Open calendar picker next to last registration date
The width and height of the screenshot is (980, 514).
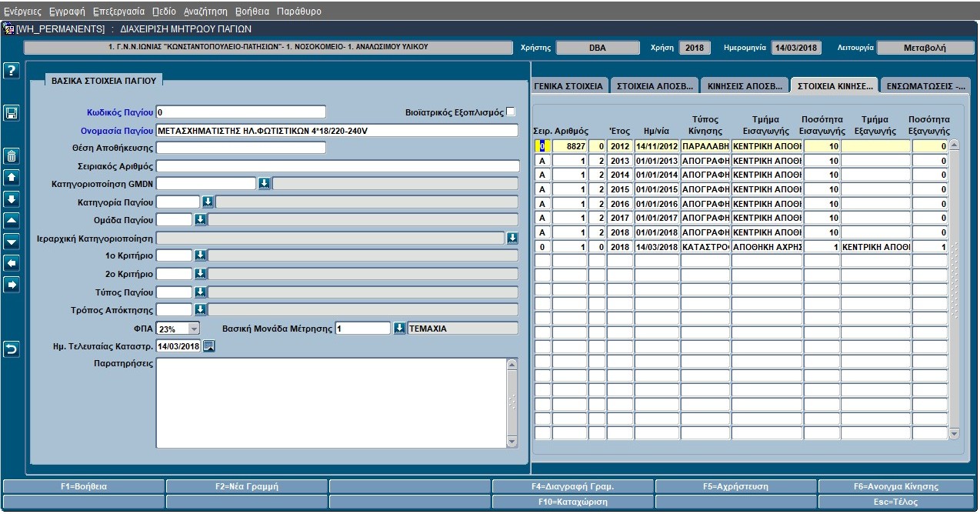coord(208,346)
